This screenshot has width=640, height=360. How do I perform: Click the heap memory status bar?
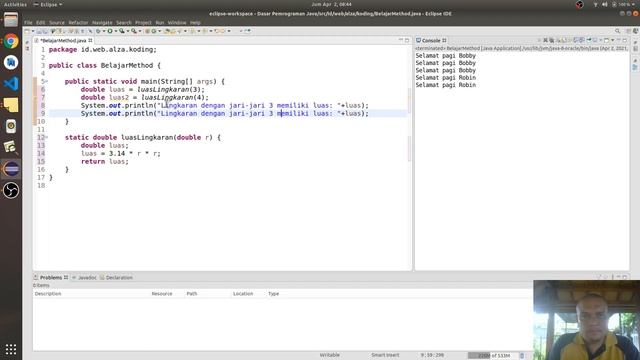coord(493,356)
